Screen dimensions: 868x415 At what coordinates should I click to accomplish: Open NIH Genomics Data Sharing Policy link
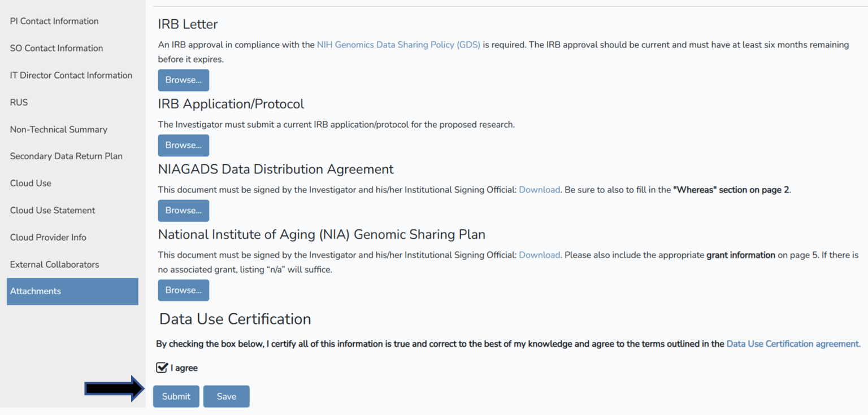coord(398,45)
